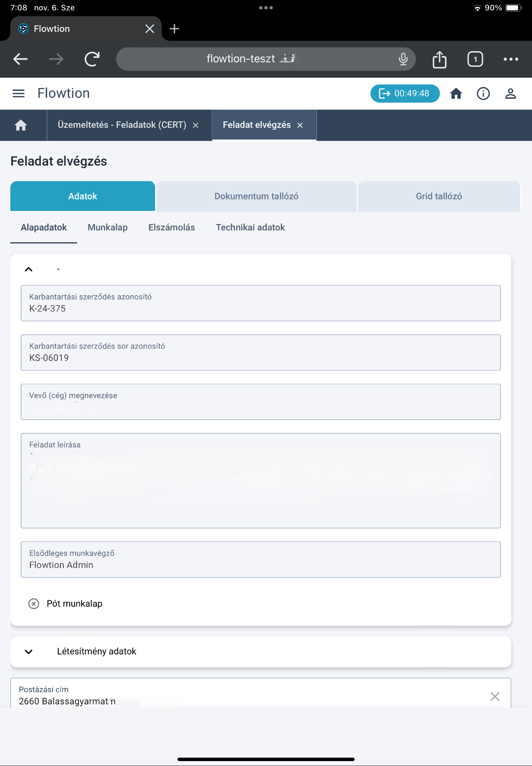Open the hamburger navigation menu
The height and width of the screenshot is (766, 532).
tap(18, 93)
